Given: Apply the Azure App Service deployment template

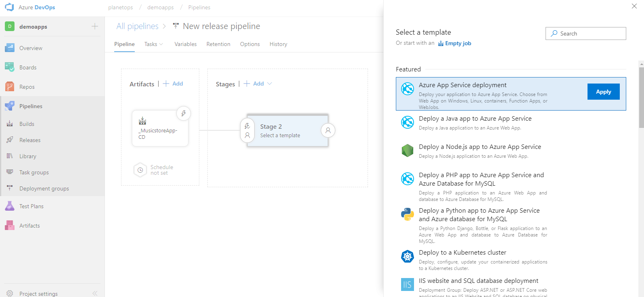Looking at the screenshot, I should coord(603,92).
